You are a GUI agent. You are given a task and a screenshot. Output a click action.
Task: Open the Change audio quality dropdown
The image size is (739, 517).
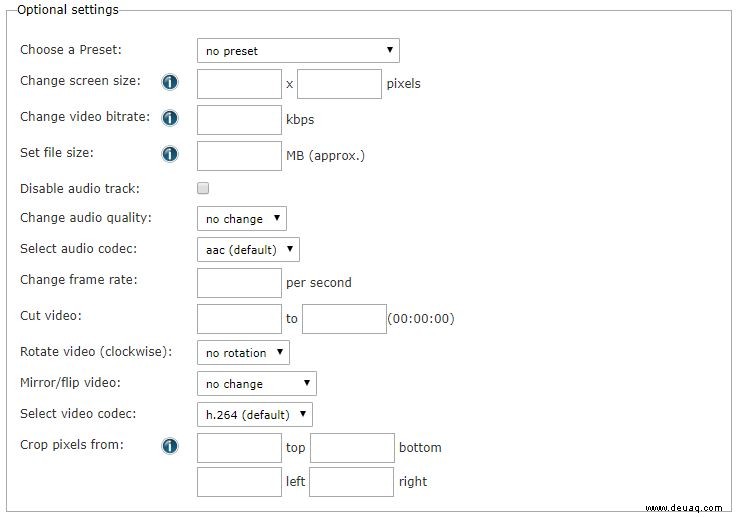(242, 218)
